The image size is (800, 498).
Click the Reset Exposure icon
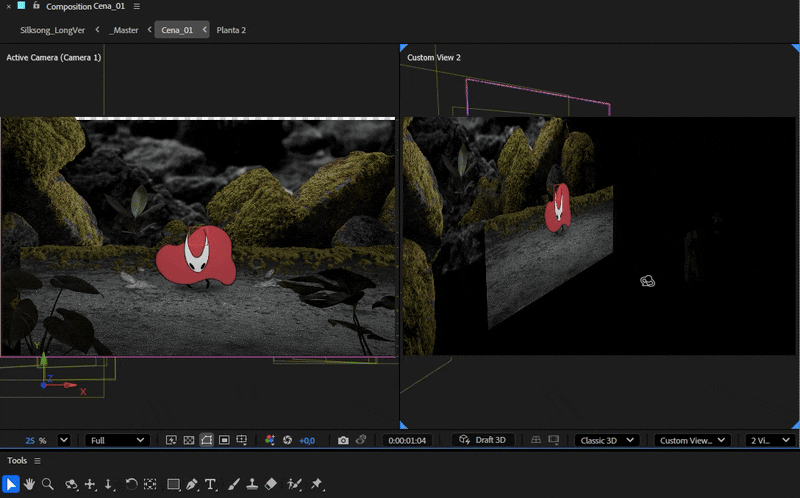(287, 440)
